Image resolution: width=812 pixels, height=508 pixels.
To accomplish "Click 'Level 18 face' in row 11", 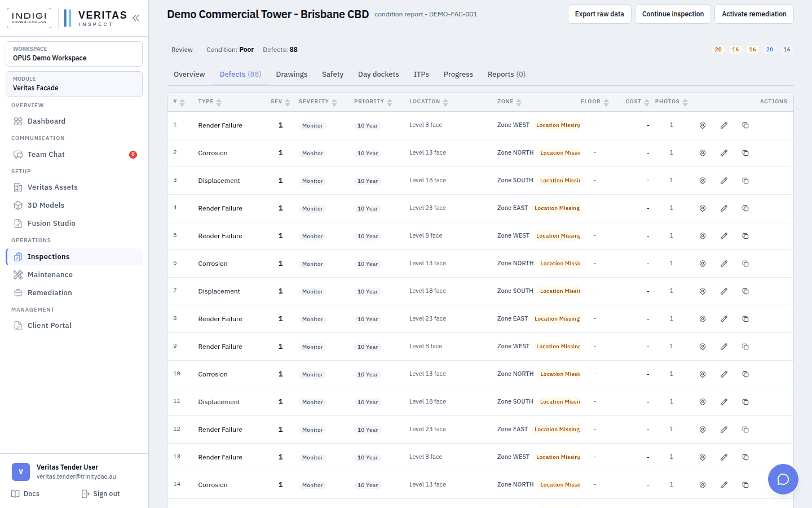I will click(427, 402).
